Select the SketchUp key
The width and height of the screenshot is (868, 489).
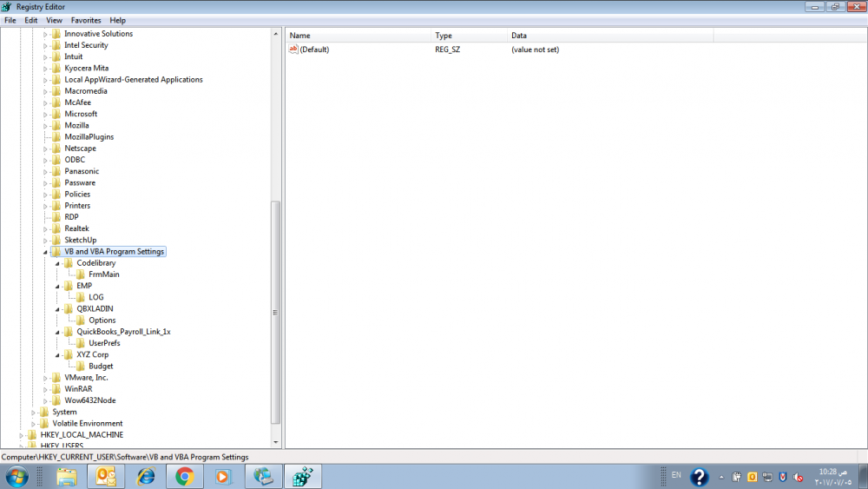pyautogui.click(x=80, y=241)
